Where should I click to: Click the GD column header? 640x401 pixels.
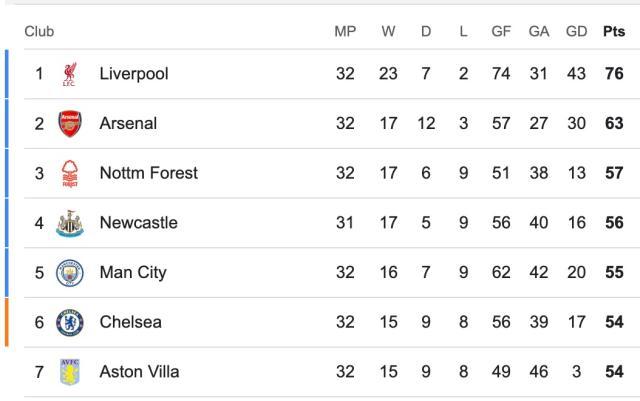click(x=577, y=32)
